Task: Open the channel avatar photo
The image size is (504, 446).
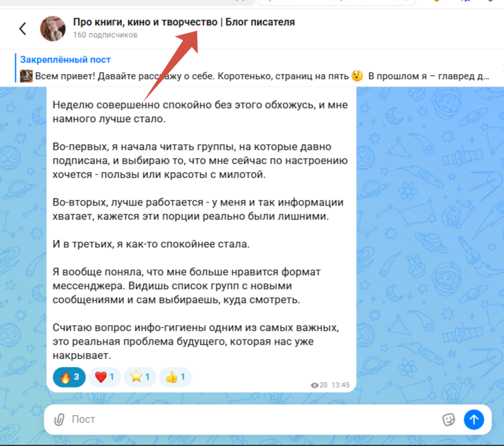Action: (52, 28)
